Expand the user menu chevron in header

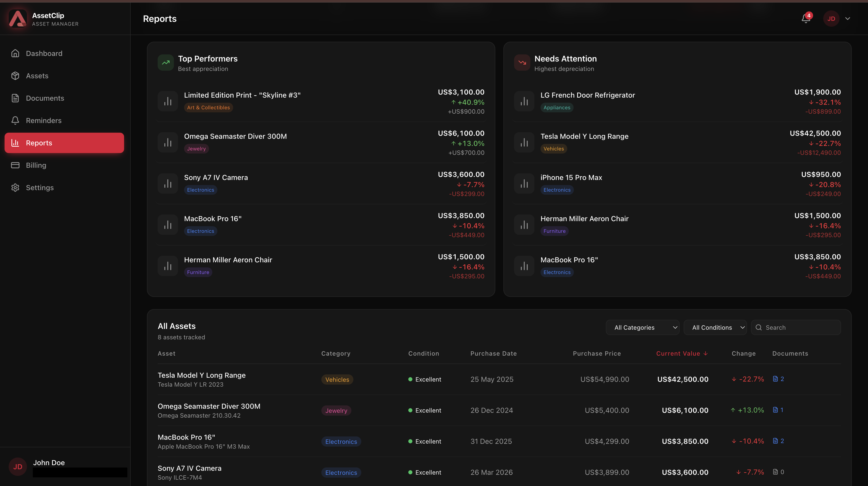point(847,19)
